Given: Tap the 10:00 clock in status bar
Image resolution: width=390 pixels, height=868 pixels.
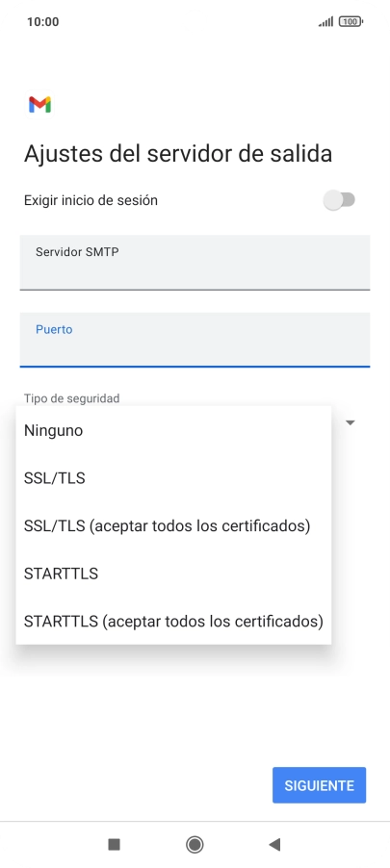Looking at the screenshot, I should coord(42,22).
